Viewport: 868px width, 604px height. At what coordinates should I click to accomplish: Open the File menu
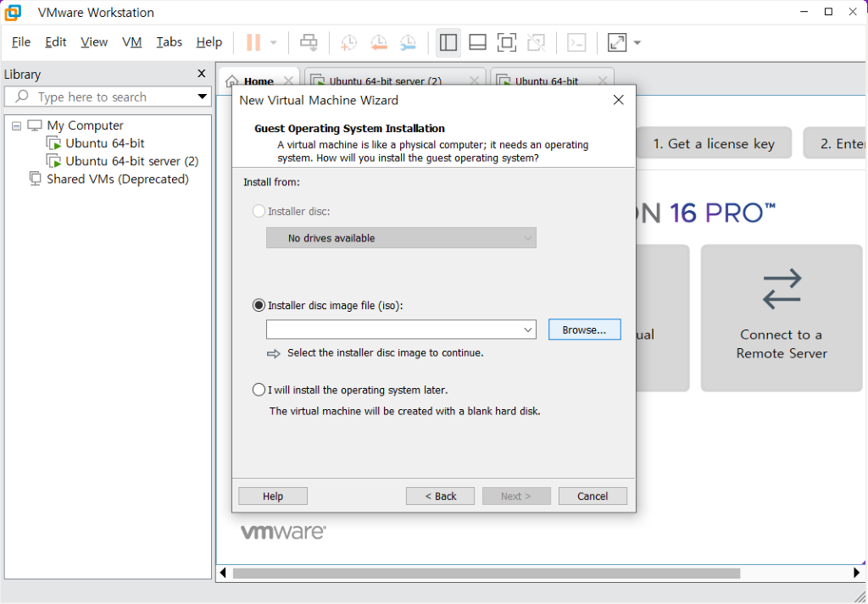coord(21,42)
